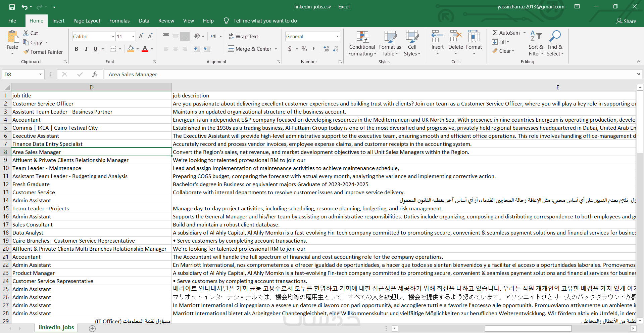Expand the Borders dropdown arrow
The width and height of the screenshot is (644, 333).
(120, 49)
